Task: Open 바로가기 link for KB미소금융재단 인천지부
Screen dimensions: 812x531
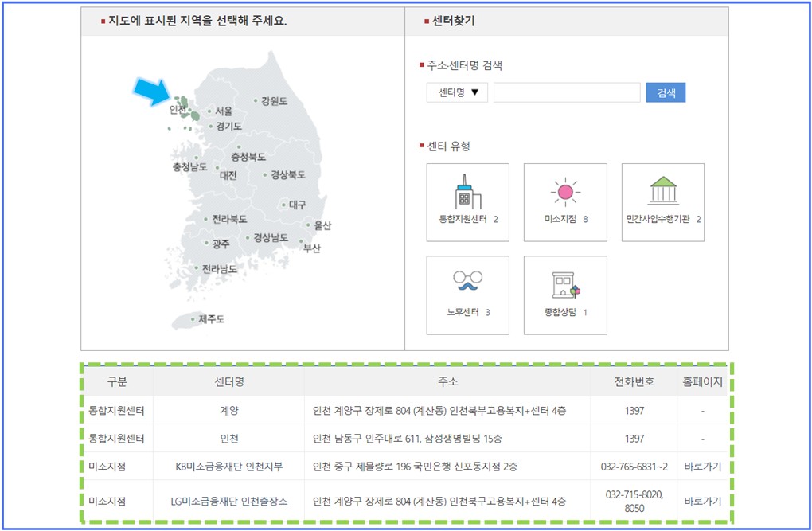Action: pos(702,467)
